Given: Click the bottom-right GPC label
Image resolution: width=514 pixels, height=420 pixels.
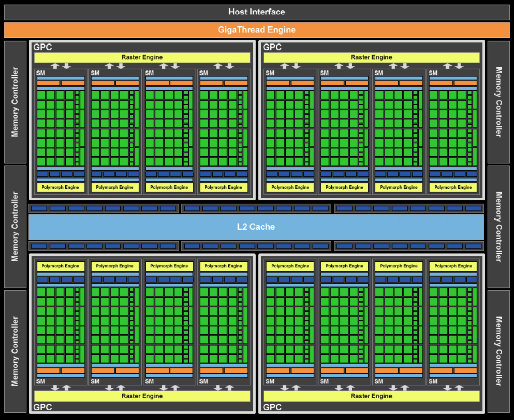Looking at the screenshot, I should (272, 407).
